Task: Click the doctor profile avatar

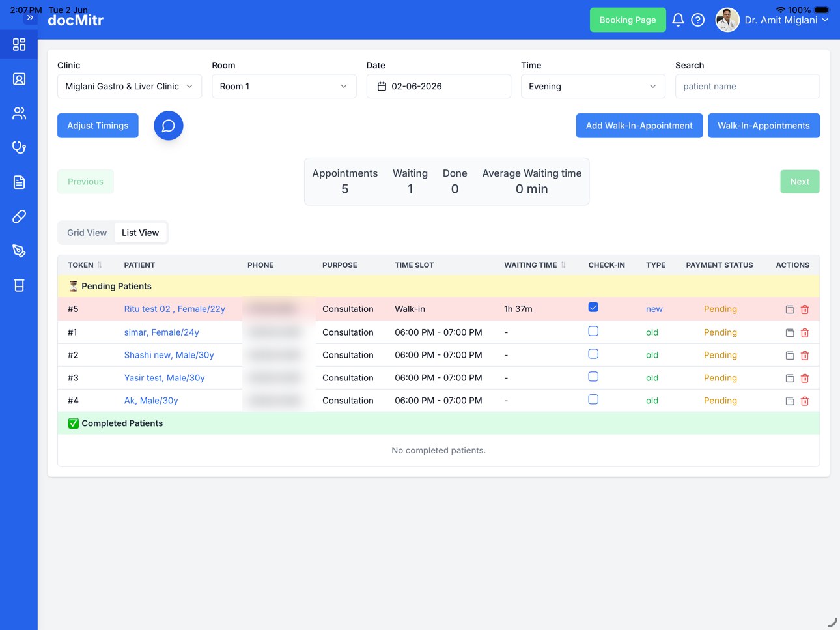Action: (x=727, y=20)
